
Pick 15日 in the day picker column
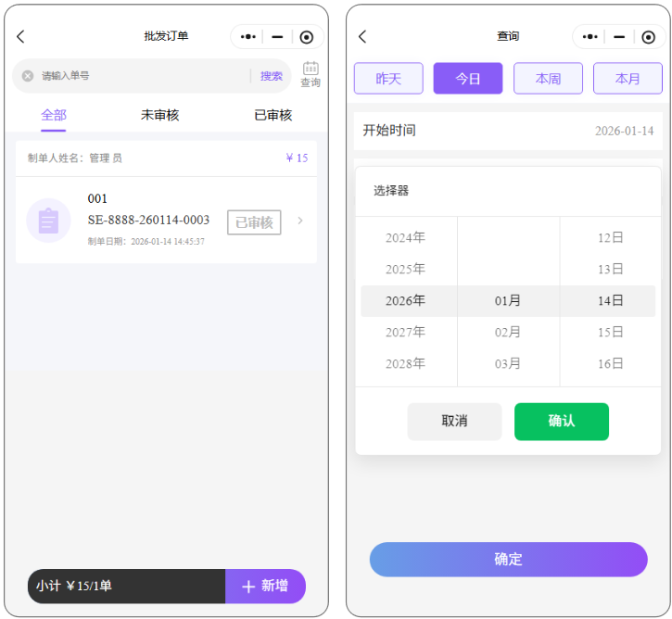(610, 332)
